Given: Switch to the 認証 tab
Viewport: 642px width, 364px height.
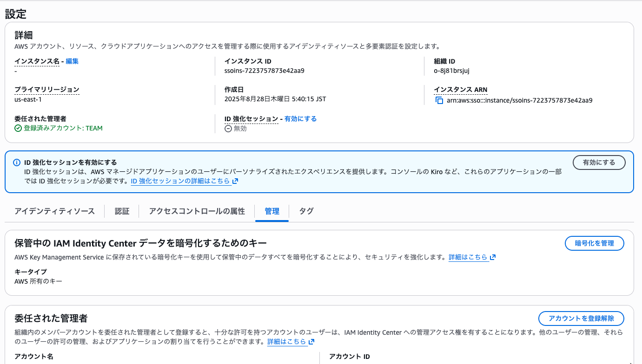Looking at the screenshot, I should click(122, 211).
